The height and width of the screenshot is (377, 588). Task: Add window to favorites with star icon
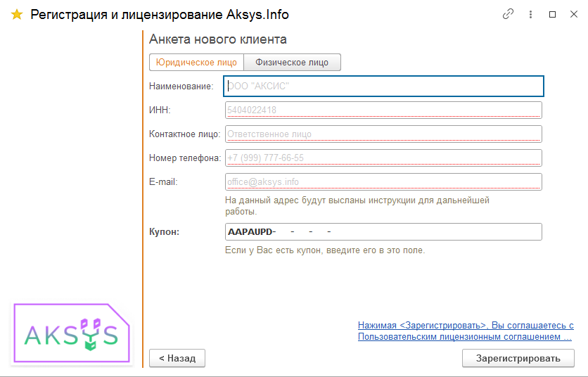[17, 15]
